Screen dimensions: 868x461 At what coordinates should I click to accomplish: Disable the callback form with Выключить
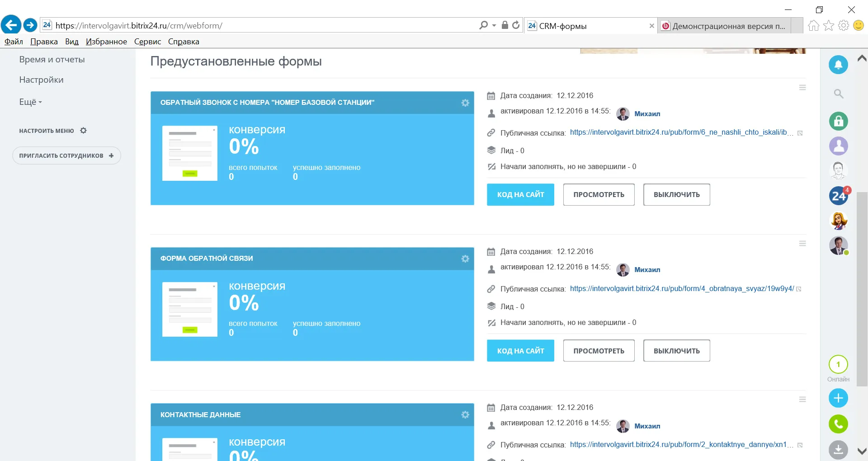[x=676, y=195]
